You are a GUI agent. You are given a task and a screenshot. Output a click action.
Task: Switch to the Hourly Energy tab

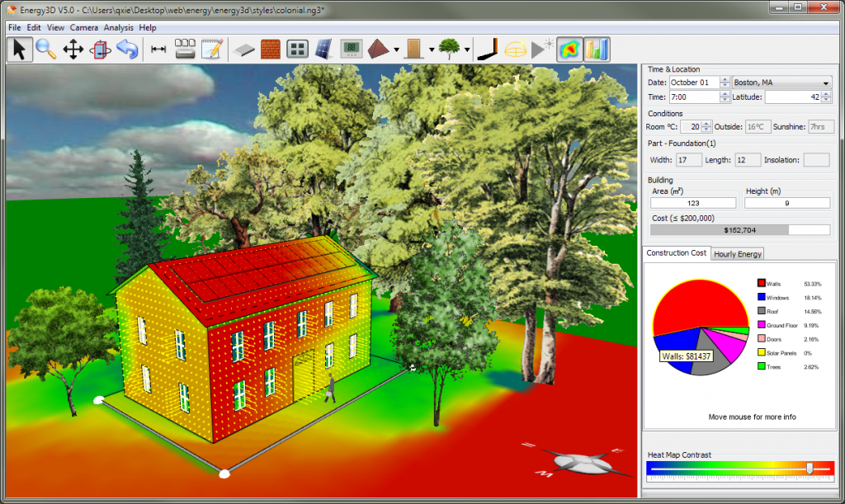pyautogui.click(x=737, y=253)
